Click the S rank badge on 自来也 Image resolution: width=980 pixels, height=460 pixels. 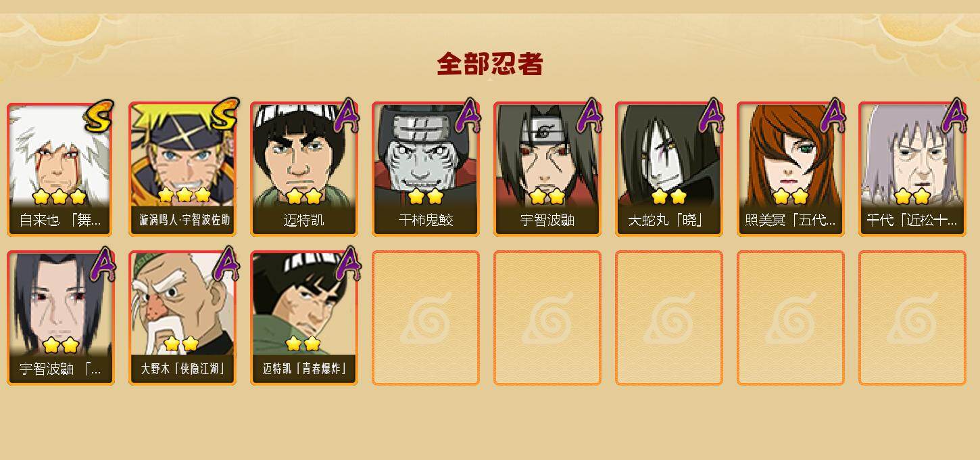(99, 116)
